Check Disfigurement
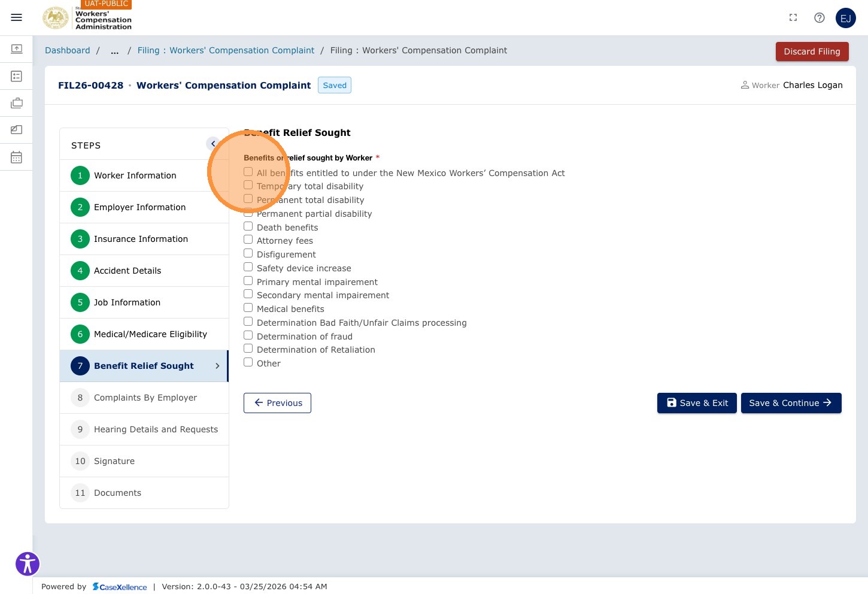Viewport: 868px width, 594px height. click(248, 253)
